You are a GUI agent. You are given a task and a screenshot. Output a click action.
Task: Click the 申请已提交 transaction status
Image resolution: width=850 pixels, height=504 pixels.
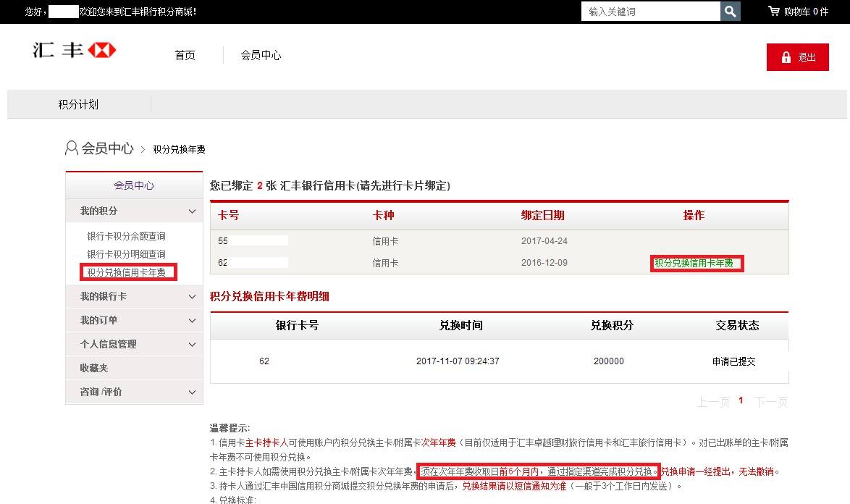pyautogui.click(x=734, y=361)
